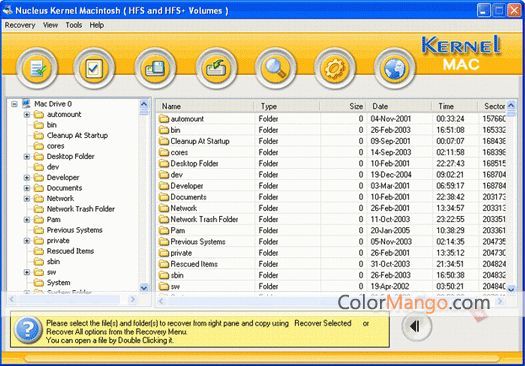Sort list by Type column header
Screen dimensions: 525x366
click(287, 106)
